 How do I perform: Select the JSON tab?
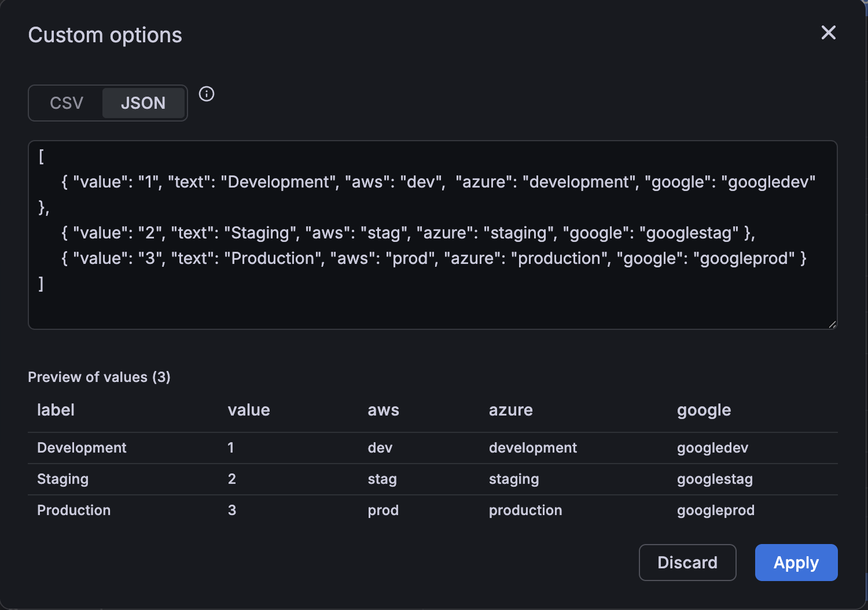(144, 103)
